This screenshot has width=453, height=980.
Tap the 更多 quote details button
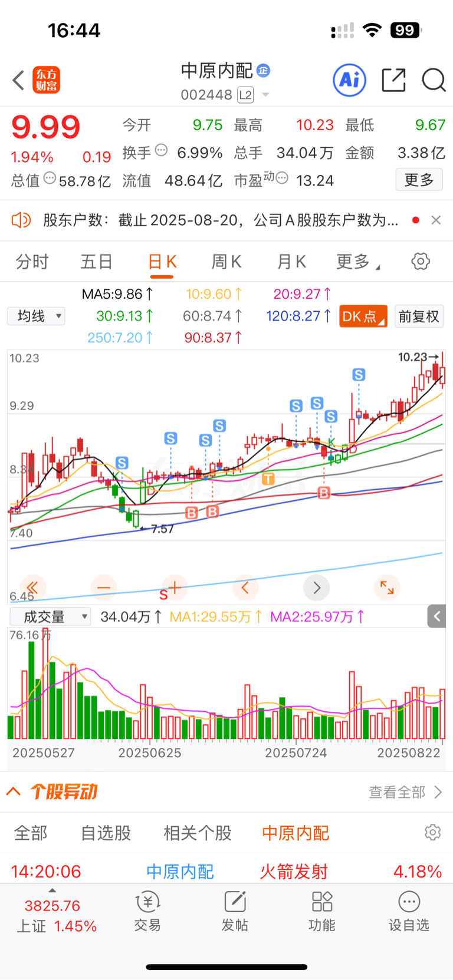[419, 180]
